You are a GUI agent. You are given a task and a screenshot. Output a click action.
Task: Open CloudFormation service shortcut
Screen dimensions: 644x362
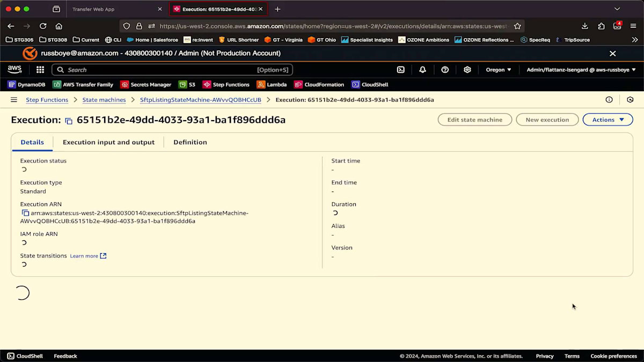[x=319, y=85]
